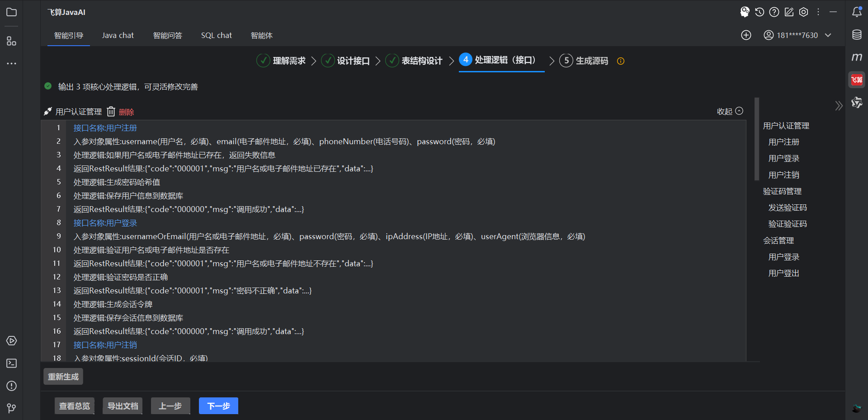Select 用户登录 under 会话管理
Image resolution: width=868 pixels, height=420 pixels.
tap(784, 257)
